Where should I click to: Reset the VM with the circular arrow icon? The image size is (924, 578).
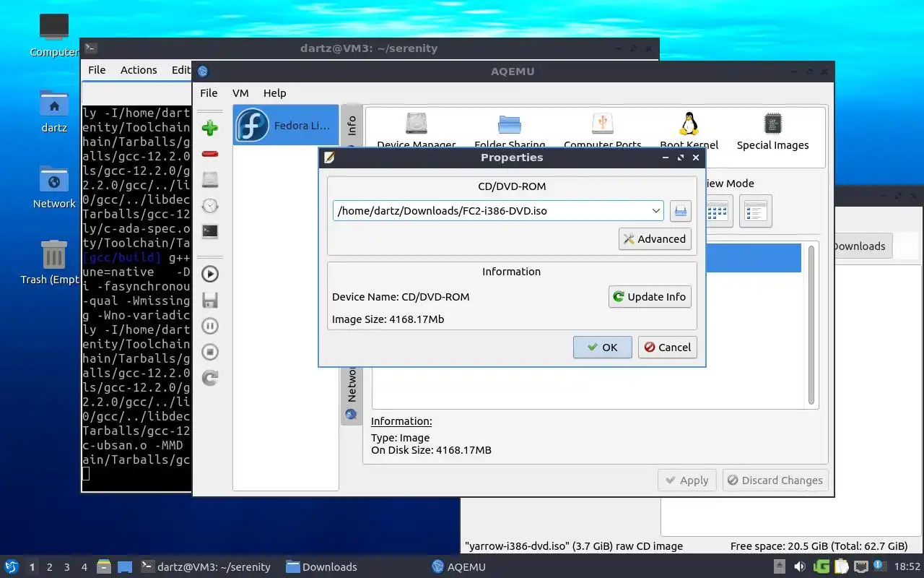point(210,378)
